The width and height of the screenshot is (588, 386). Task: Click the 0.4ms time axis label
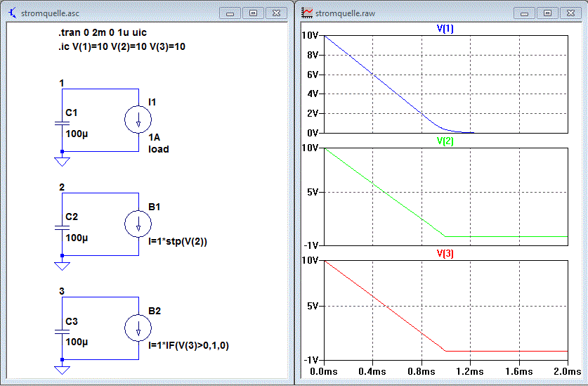point(372,371)
